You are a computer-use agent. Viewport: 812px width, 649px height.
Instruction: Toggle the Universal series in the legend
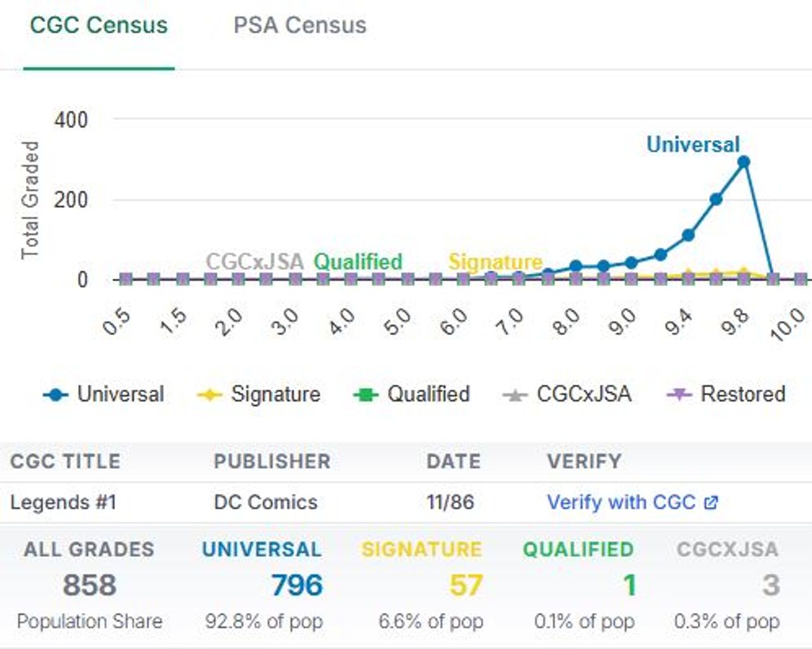tap(121, 394)
